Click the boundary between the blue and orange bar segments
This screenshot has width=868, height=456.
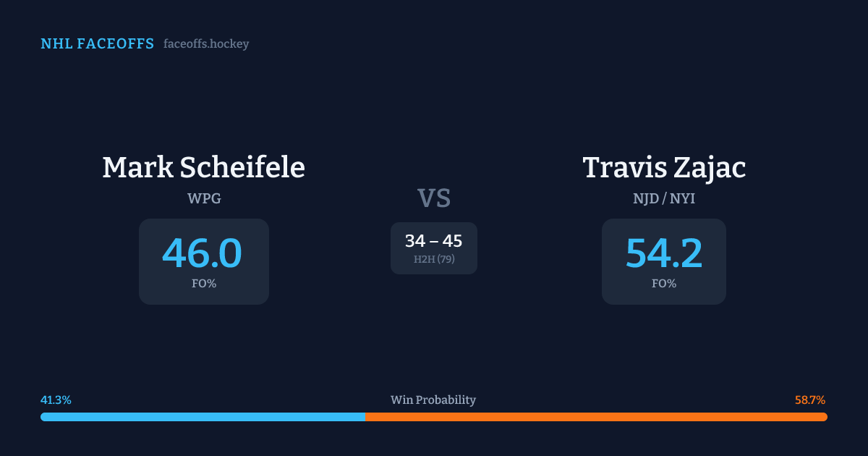(x=365, y=417)
